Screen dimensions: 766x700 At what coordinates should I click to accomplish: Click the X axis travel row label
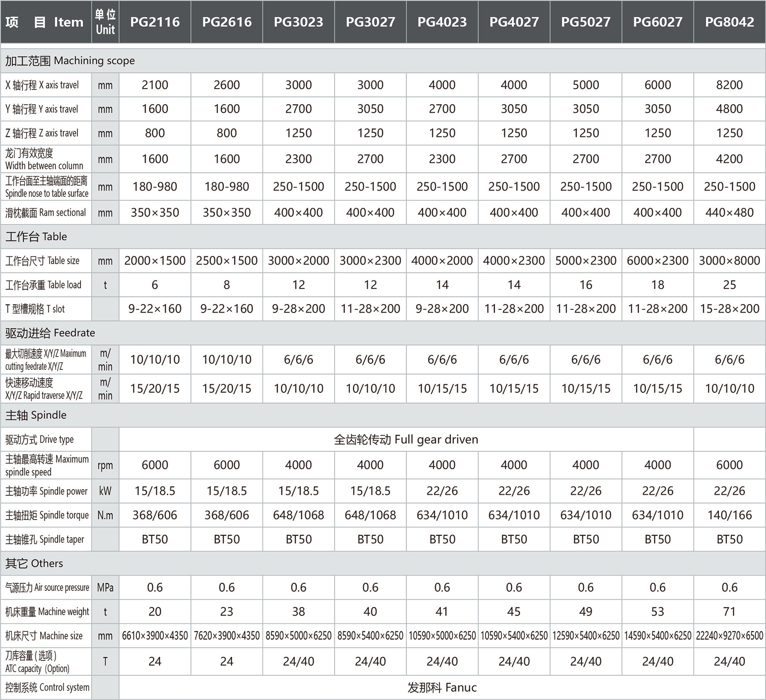coord(42,85)
